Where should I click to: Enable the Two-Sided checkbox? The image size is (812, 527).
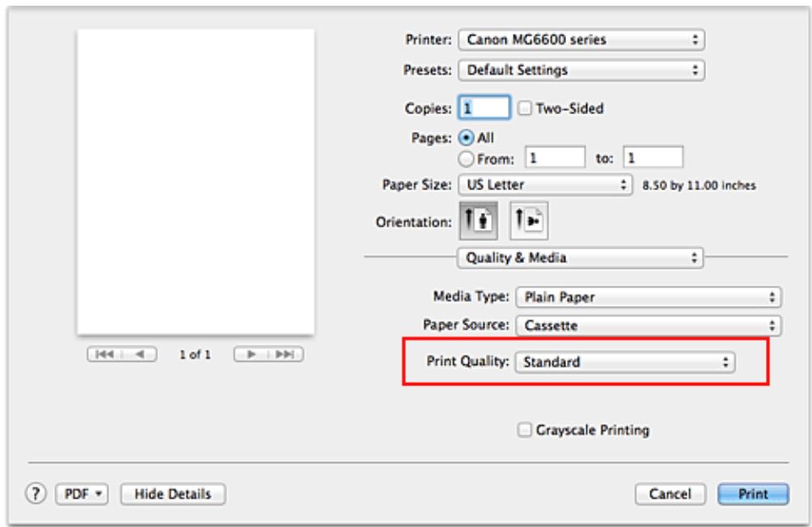click(x=525, y=108)
